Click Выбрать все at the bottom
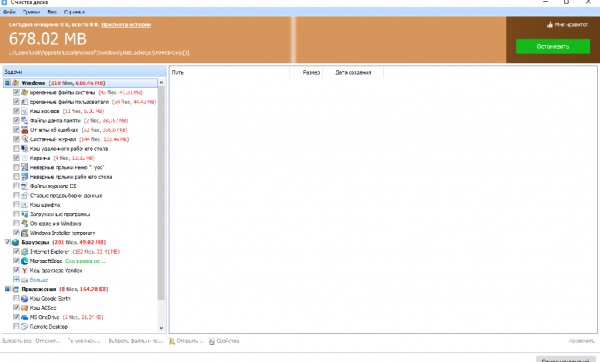Image resolution: width=600 pixels, height=362 pixels. (17, 341)
